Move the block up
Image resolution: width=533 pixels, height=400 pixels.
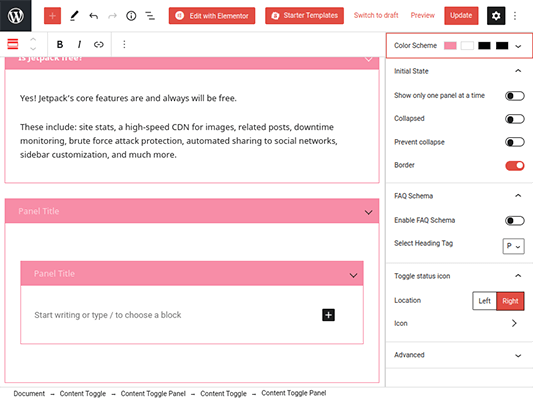coord(33,39)
